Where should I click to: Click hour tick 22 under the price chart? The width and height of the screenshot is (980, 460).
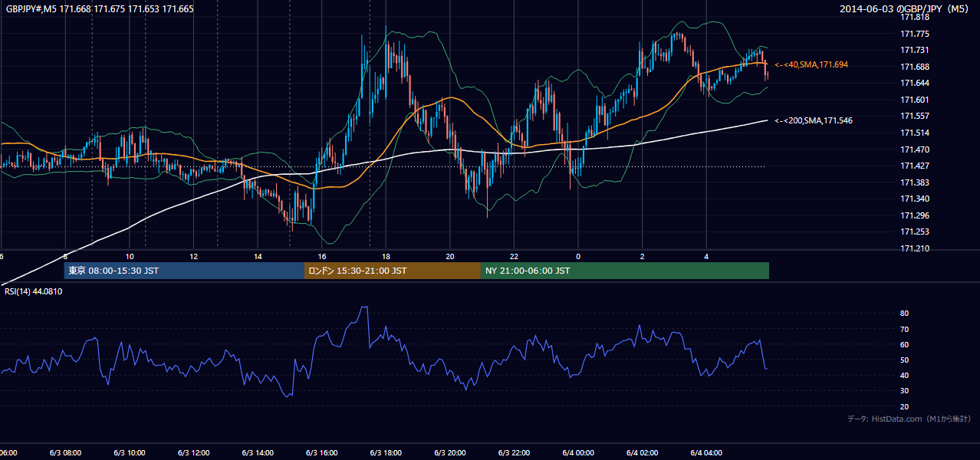pyautogui.click(x=514, y=256)
